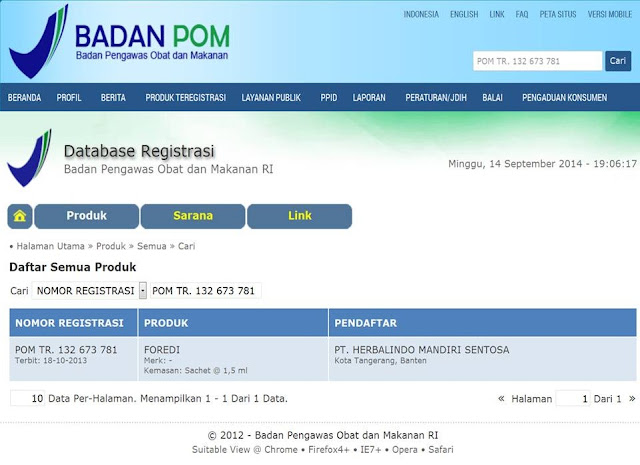
Task: Select the Sarana tab
Action: 193,216
